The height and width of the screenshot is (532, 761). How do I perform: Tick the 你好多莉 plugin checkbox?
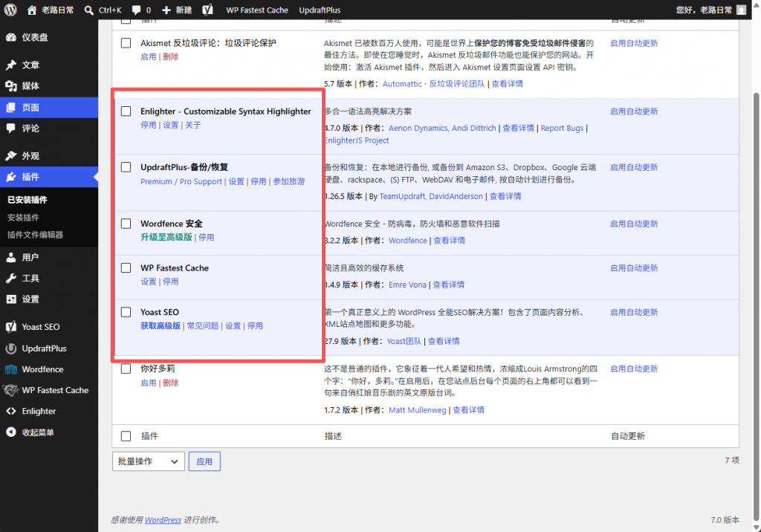coord(126,369)
